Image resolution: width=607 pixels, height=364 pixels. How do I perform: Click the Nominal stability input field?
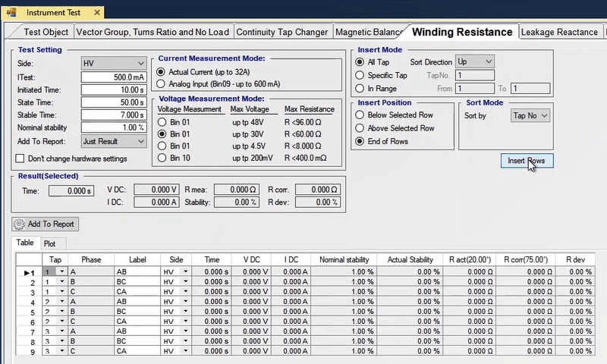click(113, 127)
